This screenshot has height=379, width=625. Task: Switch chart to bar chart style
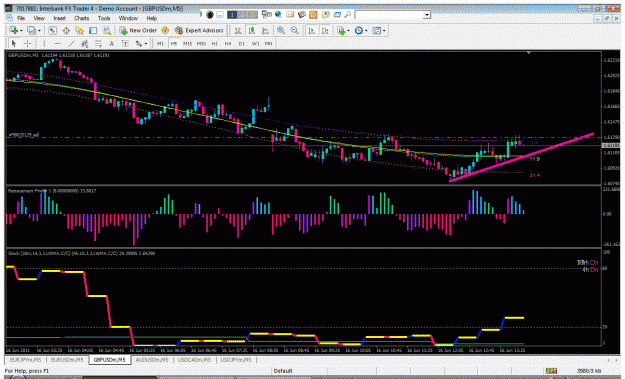tap(238, 30)
